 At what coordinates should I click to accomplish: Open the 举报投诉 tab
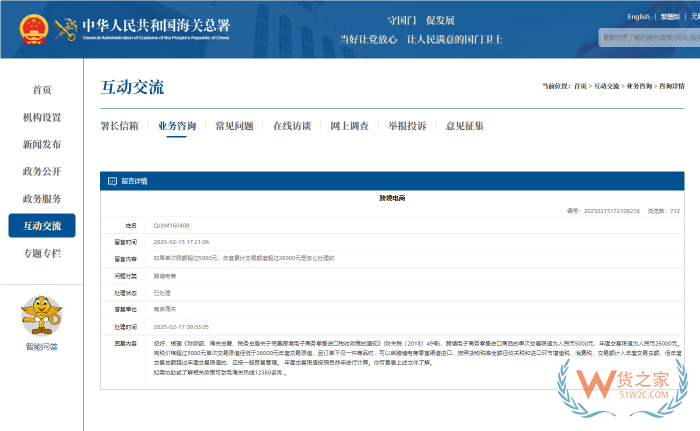tap(407, 126)
